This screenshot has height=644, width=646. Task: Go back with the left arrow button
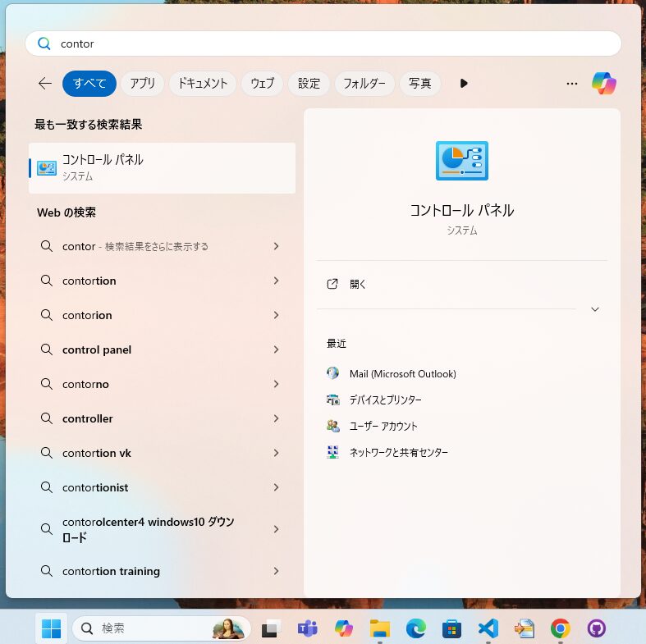tap(45, 83)
